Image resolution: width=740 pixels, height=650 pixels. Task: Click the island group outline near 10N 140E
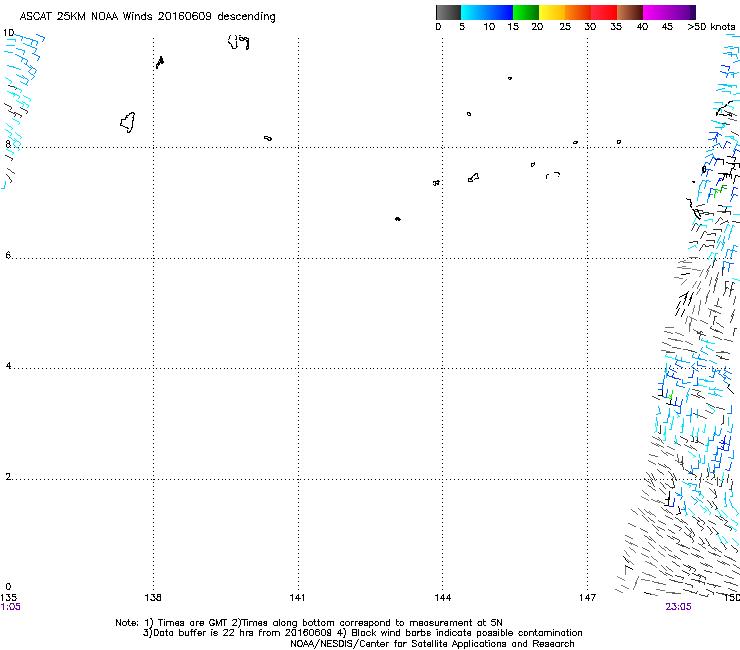[238, 42]
